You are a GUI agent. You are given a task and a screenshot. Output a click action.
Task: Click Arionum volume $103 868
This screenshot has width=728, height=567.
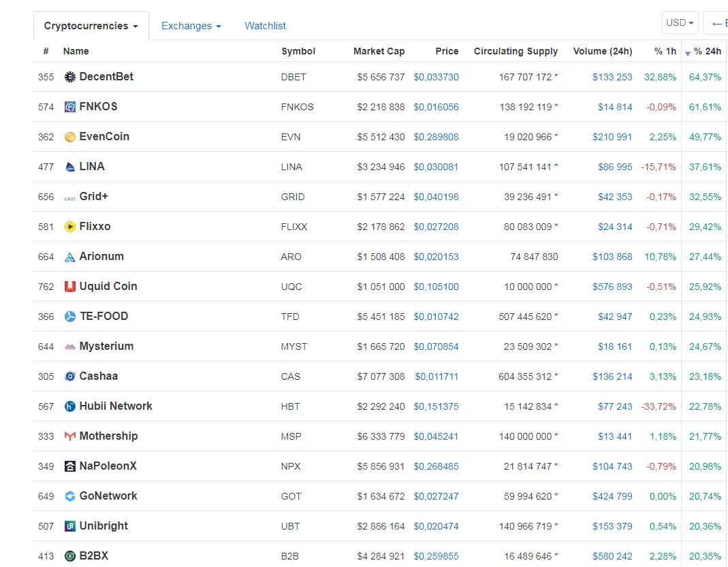pyautogui.click(x=612, y=257)
